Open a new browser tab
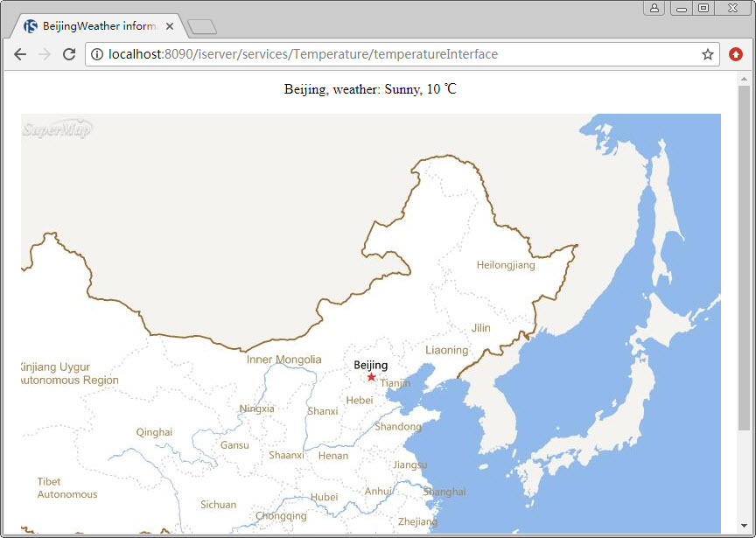 pos(202,27)
